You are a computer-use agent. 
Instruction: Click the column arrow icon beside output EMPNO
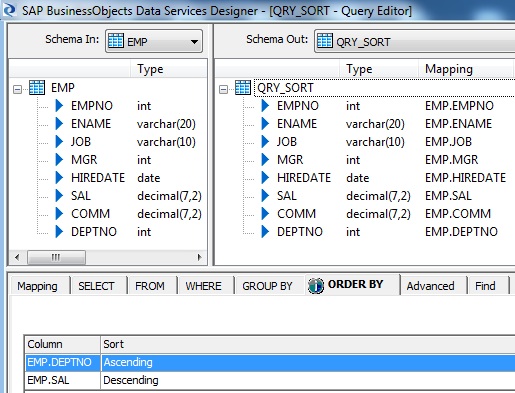[x=265, y=106]
